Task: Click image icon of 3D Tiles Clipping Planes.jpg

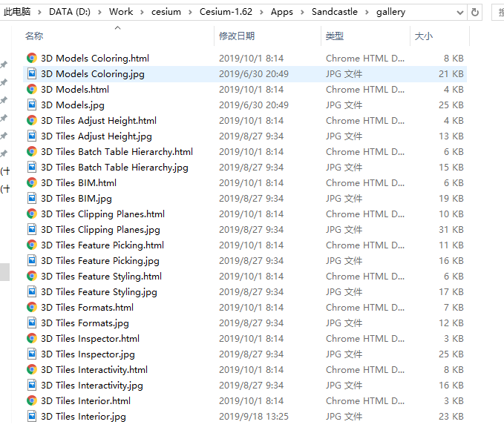Action: tap(31, 230)
